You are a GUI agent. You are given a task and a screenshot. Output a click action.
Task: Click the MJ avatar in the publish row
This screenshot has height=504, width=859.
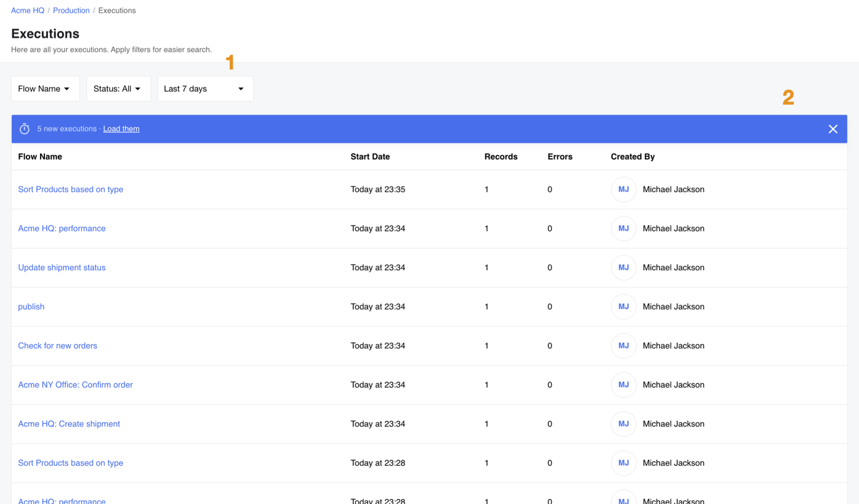623,306
